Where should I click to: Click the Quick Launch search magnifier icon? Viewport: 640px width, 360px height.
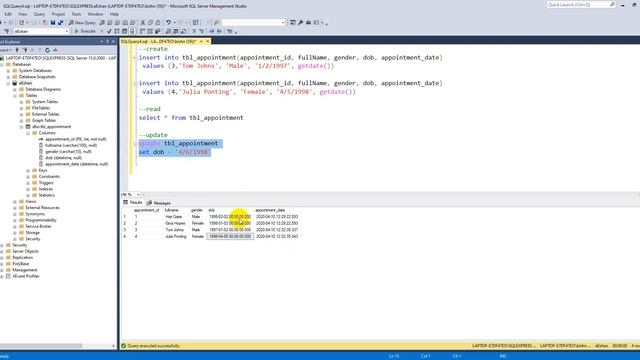click(612, 4)
